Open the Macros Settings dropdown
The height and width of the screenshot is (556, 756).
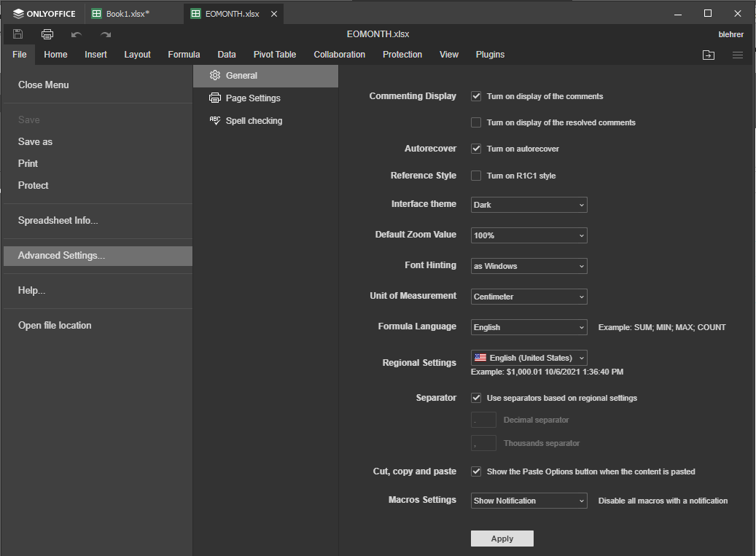(x=529, y=501)
